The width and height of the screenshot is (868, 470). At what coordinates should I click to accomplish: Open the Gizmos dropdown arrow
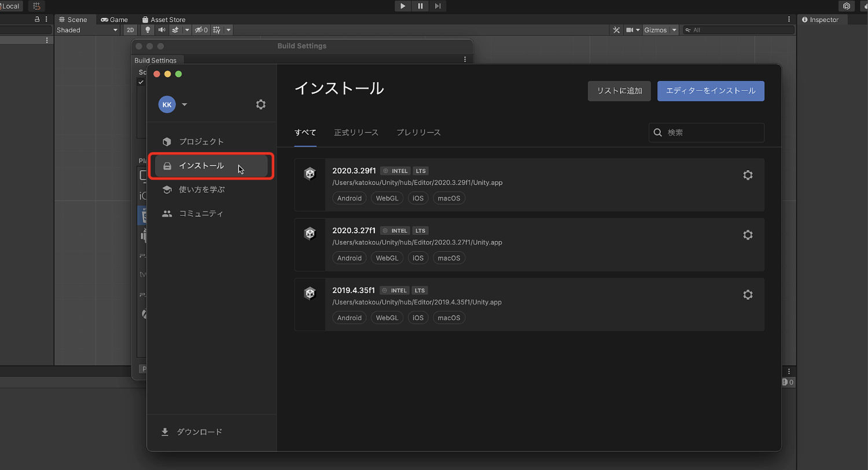pos(674,30)
